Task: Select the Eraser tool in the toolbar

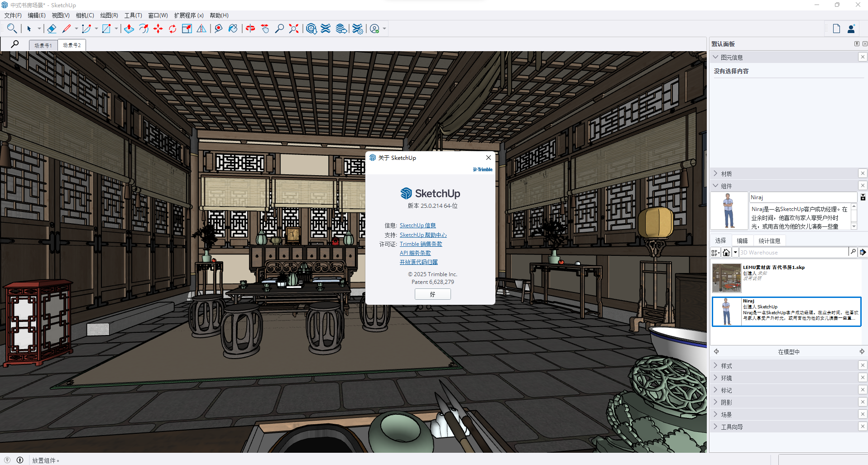Action: (x=52, y=29)
